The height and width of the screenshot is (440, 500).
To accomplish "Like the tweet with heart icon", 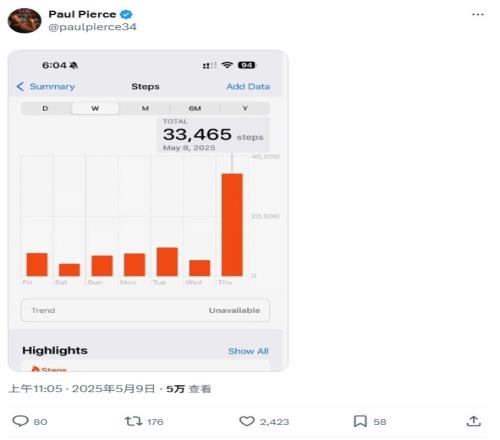I will pyautogui.click(x=247, y=421).
